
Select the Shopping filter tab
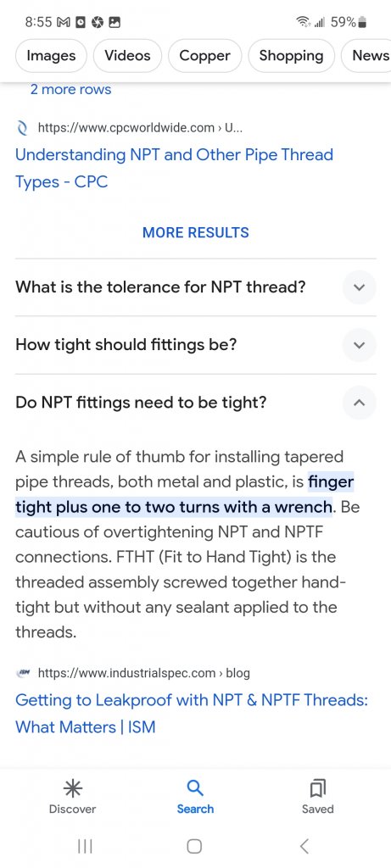291,56
